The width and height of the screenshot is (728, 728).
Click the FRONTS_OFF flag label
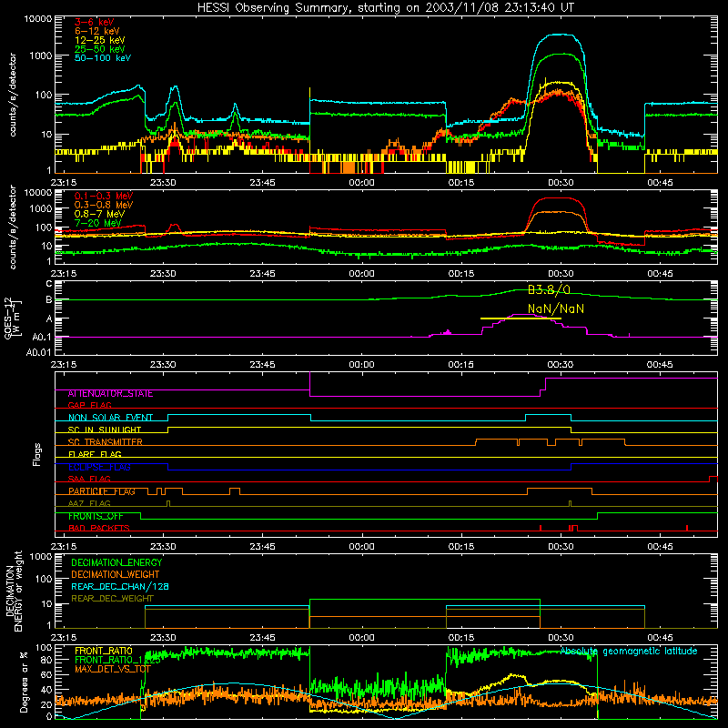[96, 516]
